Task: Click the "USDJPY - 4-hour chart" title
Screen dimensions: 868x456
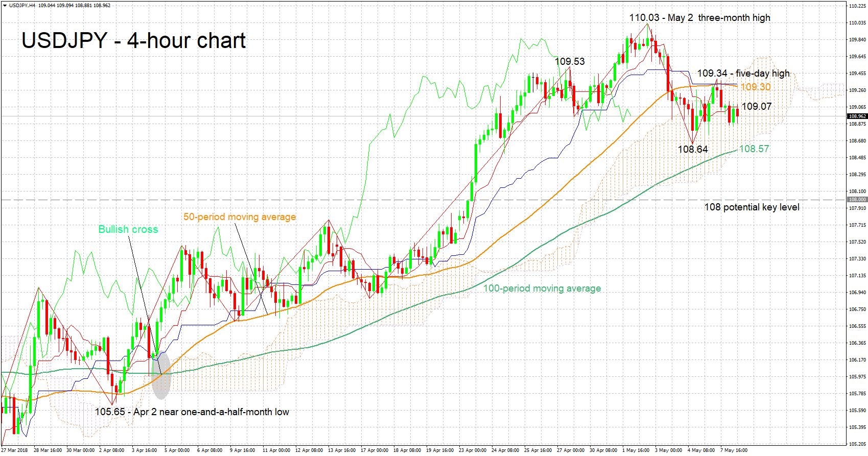Action: point(134,41)
